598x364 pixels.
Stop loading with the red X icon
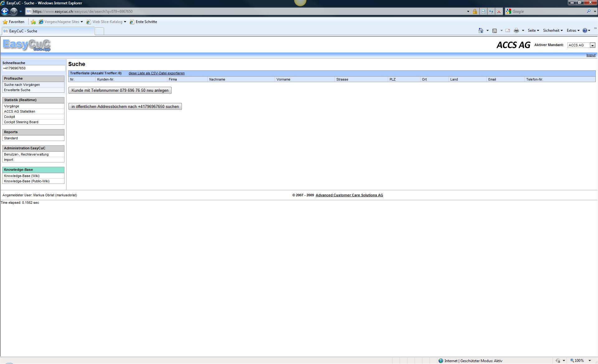499,12
